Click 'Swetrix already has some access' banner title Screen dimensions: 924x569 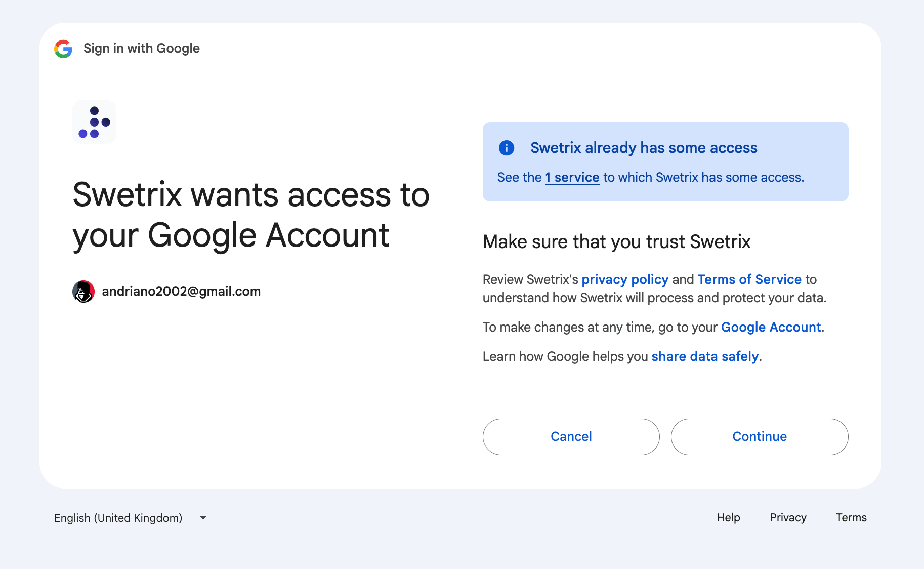tap(644, 148)
